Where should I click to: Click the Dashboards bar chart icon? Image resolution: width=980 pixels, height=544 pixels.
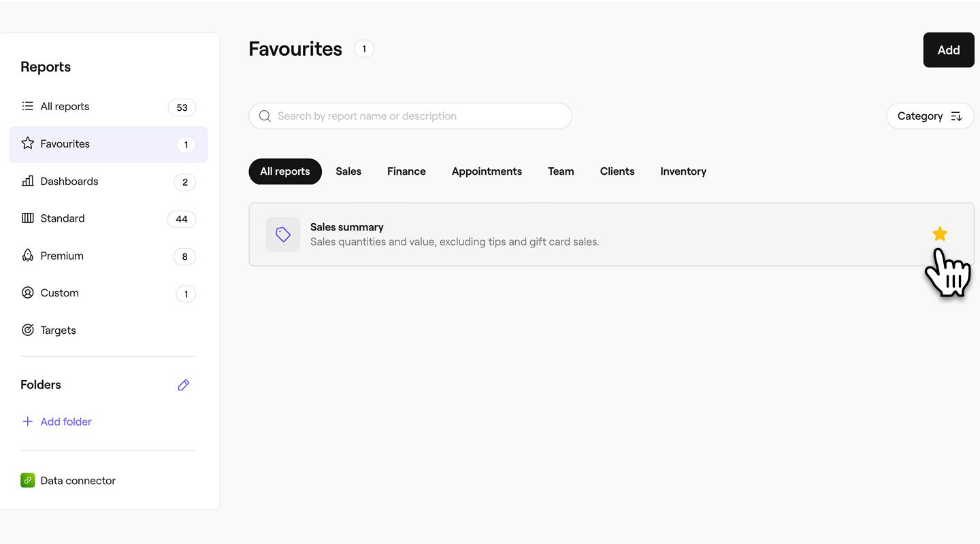(x=27, y=181)
